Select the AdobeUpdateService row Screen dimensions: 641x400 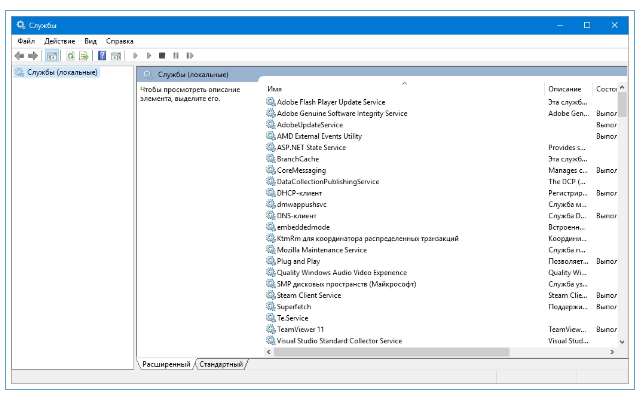pos(309,125)
